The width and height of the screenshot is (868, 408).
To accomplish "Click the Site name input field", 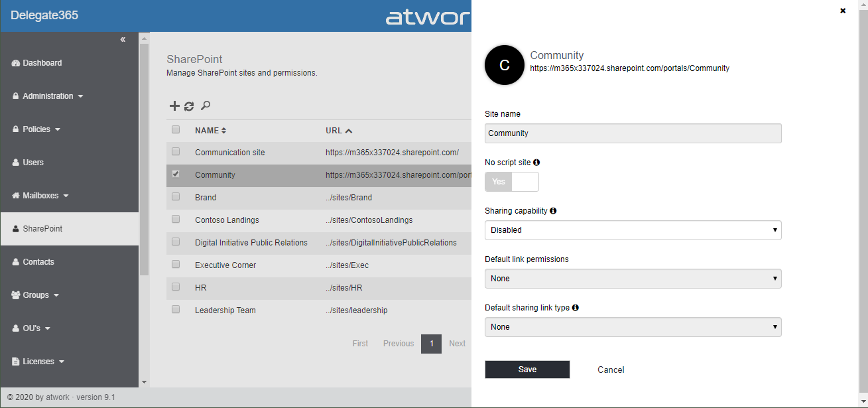I will point(633,133).
